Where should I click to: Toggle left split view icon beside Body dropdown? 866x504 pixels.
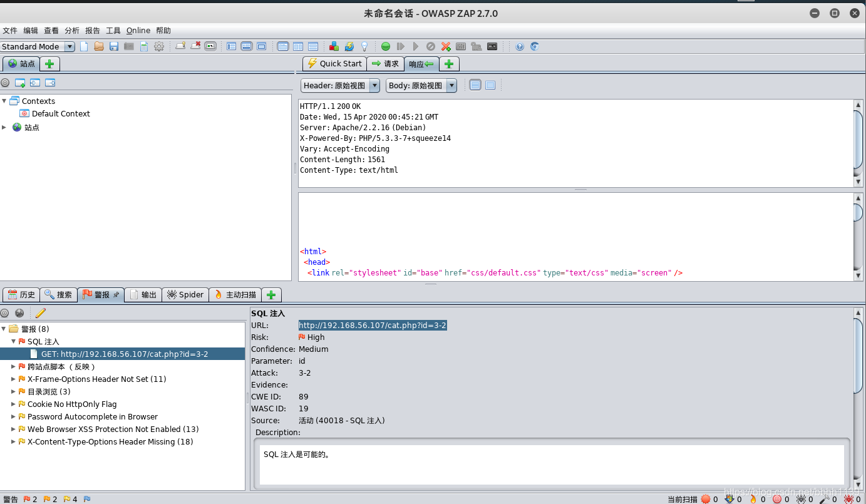coord(475,85)
